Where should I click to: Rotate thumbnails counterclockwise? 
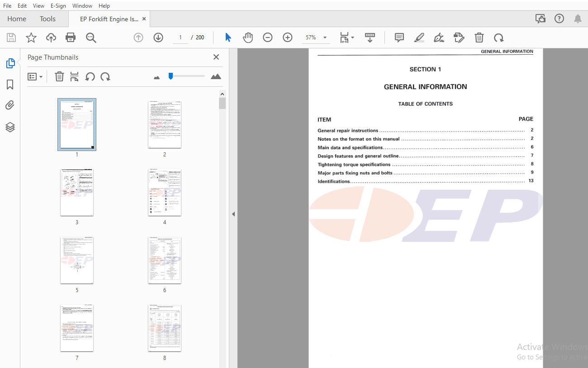[90, 76]
